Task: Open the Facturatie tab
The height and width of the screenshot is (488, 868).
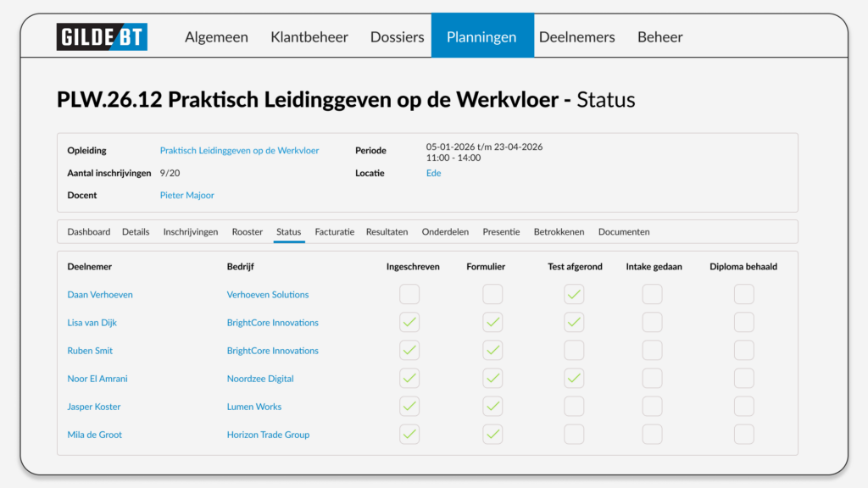Action: point(334,231)
